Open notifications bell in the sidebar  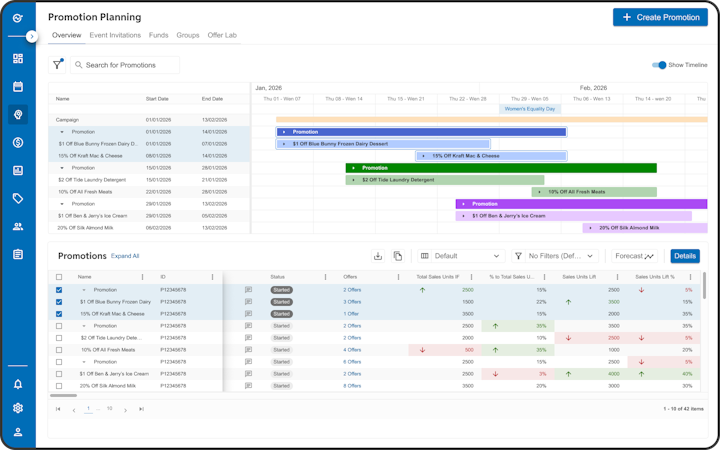[x=18, y=384]
